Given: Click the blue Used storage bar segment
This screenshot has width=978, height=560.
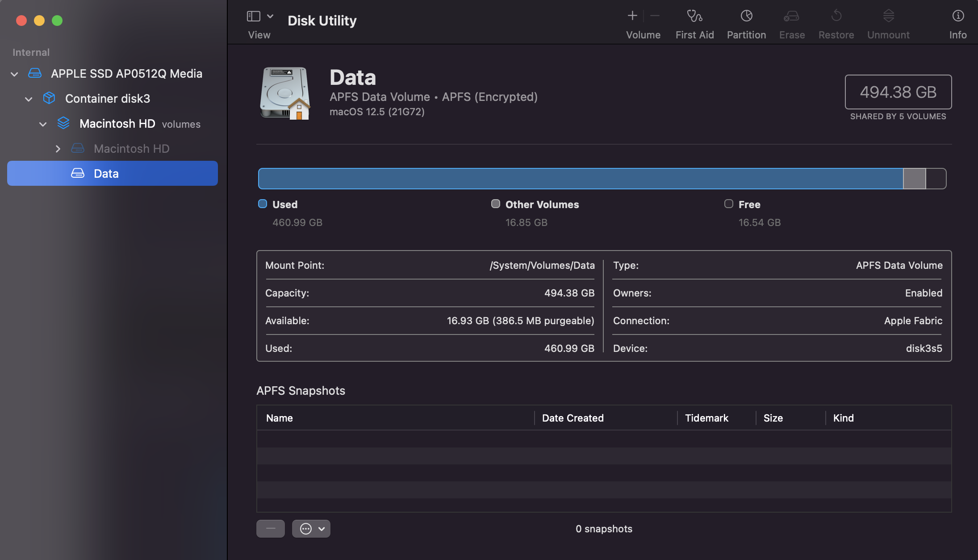Looking at the screenshot, I should pyautogui.click(x=581, y=179).
